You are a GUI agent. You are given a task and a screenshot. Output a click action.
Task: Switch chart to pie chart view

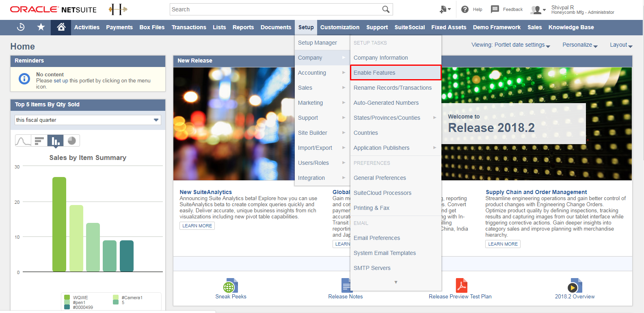[x=72, y=141]
